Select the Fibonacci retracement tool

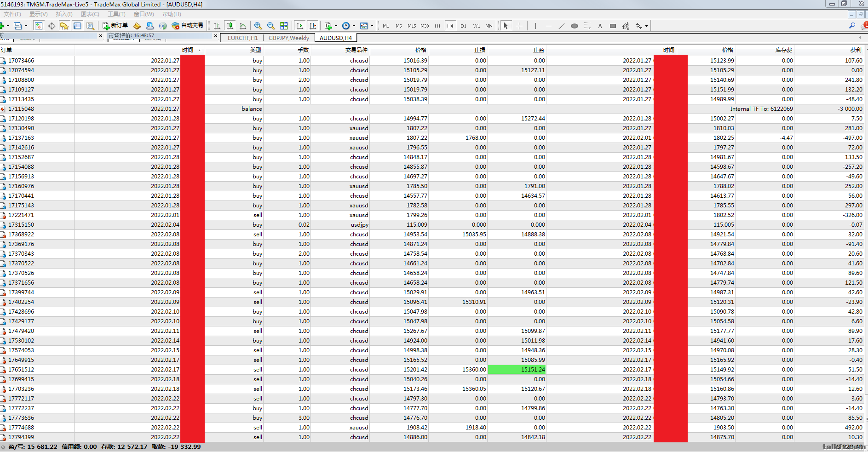(587, 26)
